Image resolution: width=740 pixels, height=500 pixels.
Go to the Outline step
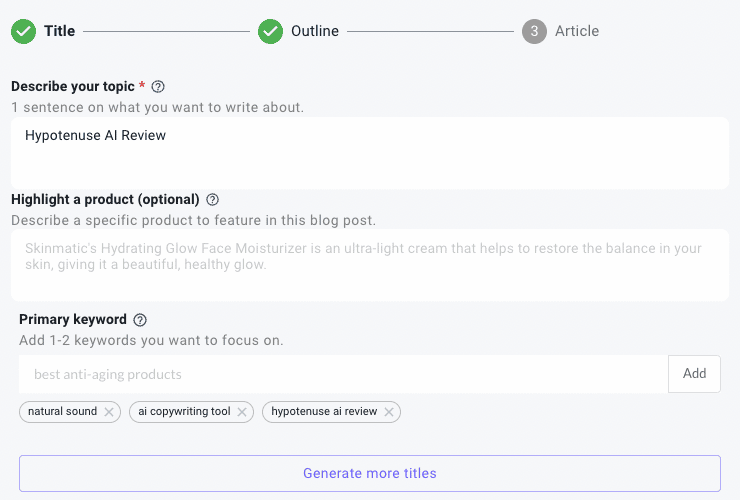click(x=315, y=31)
